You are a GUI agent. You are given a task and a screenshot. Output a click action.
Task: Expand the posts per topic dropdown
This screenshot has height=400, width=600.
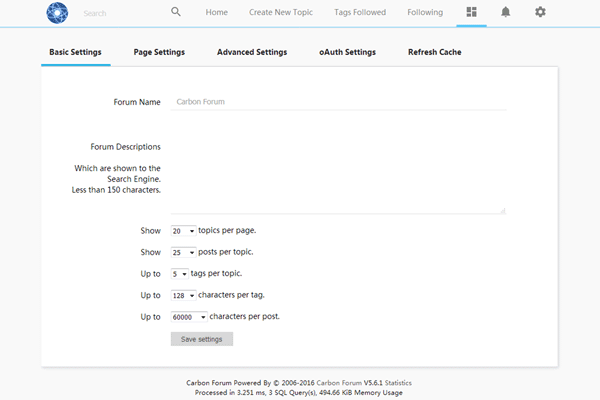coord(184,252)
